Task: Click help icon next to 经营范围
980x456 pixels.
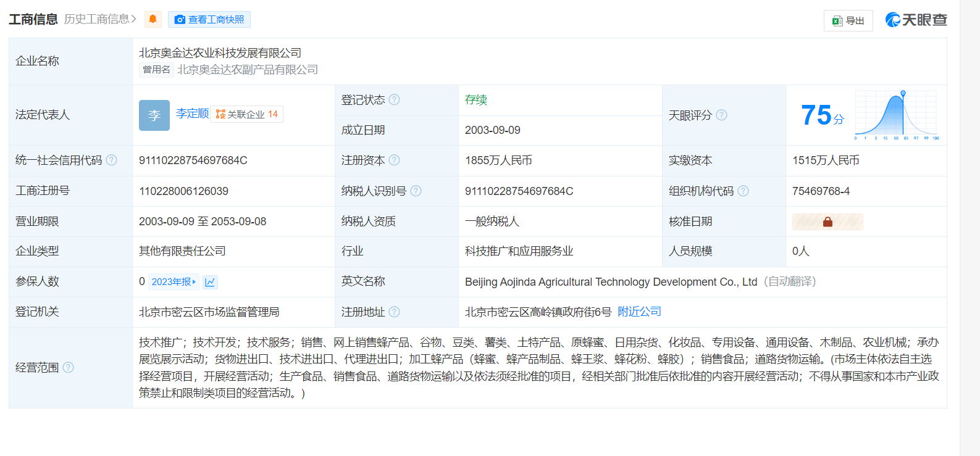Action: pyautogui.click(x=68, y=367)
